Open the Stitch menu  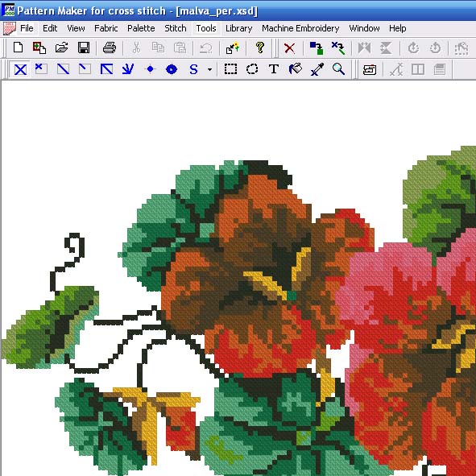175,28
